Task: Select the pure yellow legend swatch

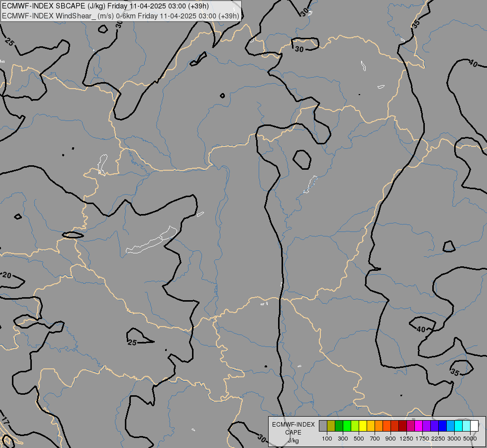Action: click(363, 426)
